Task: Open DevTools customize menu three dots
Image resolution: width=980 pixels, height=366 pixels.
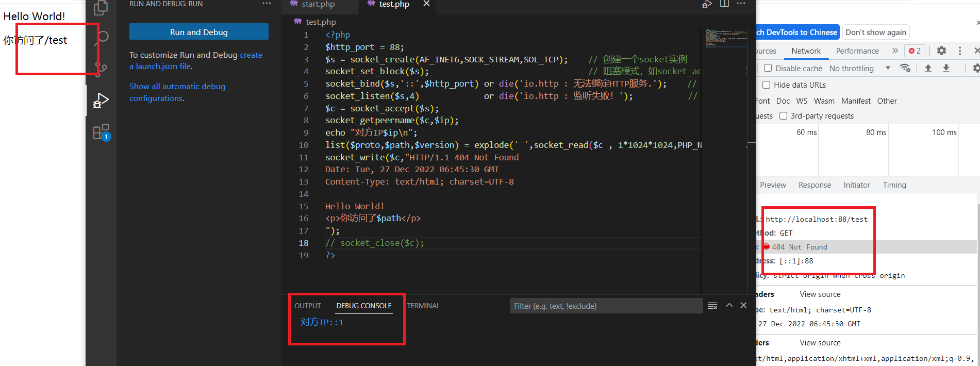Action: (x=960, y=51)
